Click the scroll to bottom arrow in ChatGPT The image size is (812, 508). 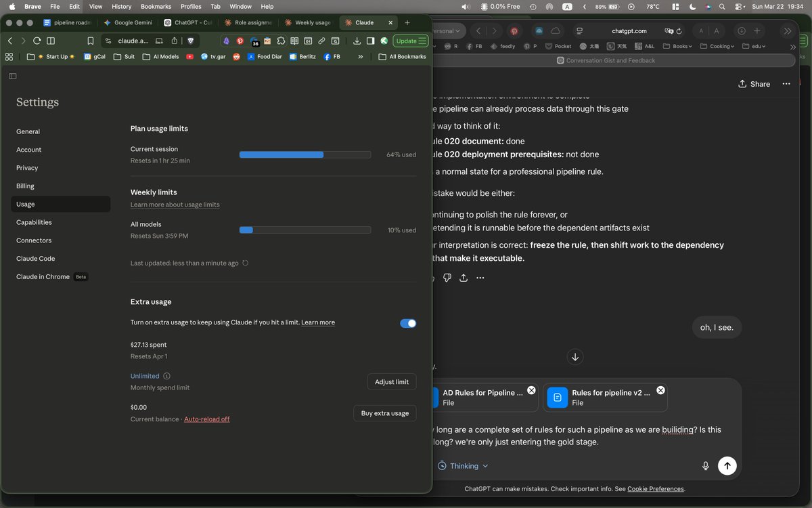pos(575,357)
